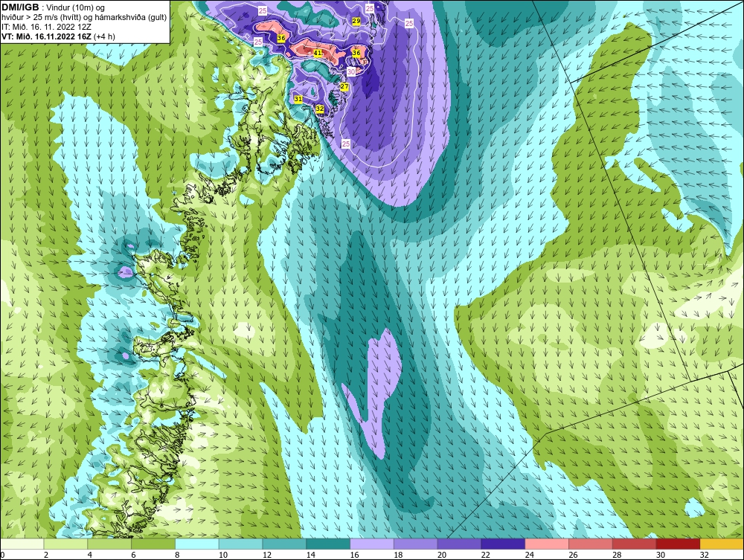Click the 4–6 m/s green legend swatch
Viewport: 744px width, 560px height.
[x=109, y=544]
